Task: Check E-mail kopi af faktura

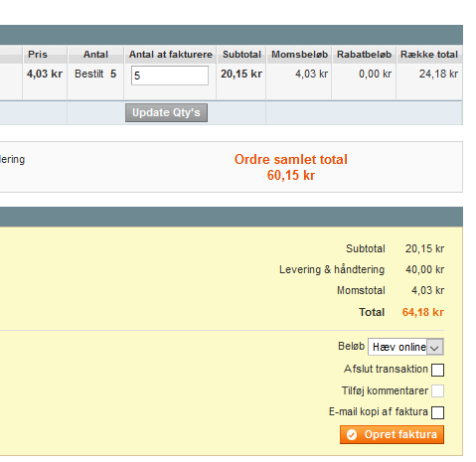Action: [437, 412]
